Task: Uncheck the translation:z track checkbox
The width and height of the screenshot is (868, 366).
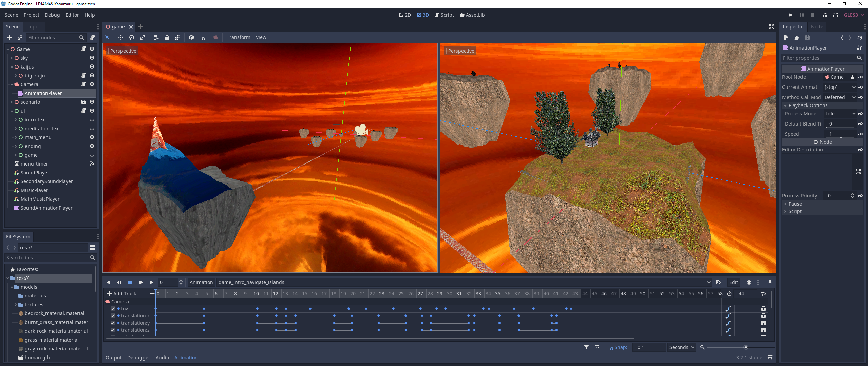Action: coord(113,330)
